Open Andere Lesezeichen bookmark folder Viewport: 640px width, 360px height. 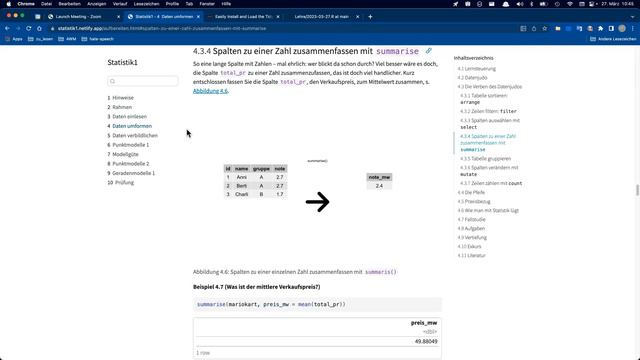coord(613,39)
